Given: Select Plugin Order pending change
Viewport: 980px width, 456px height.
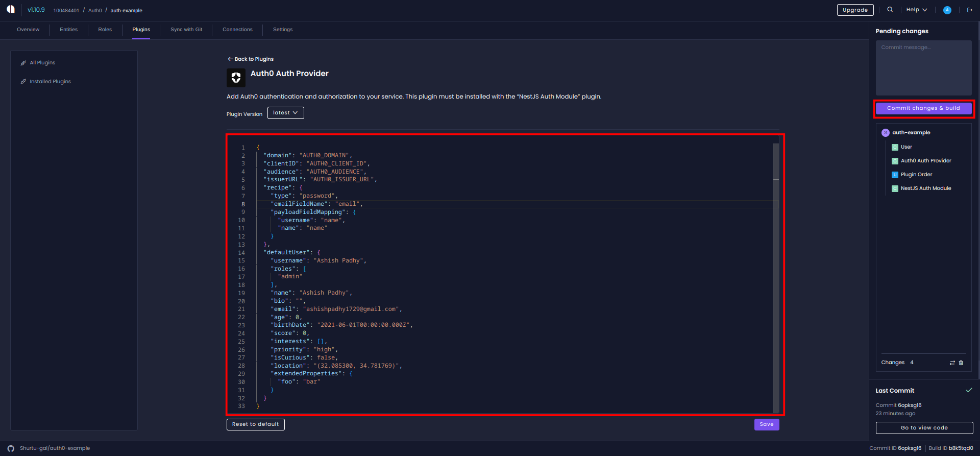Looking at the screenshot, I should (x=916, y=175).
